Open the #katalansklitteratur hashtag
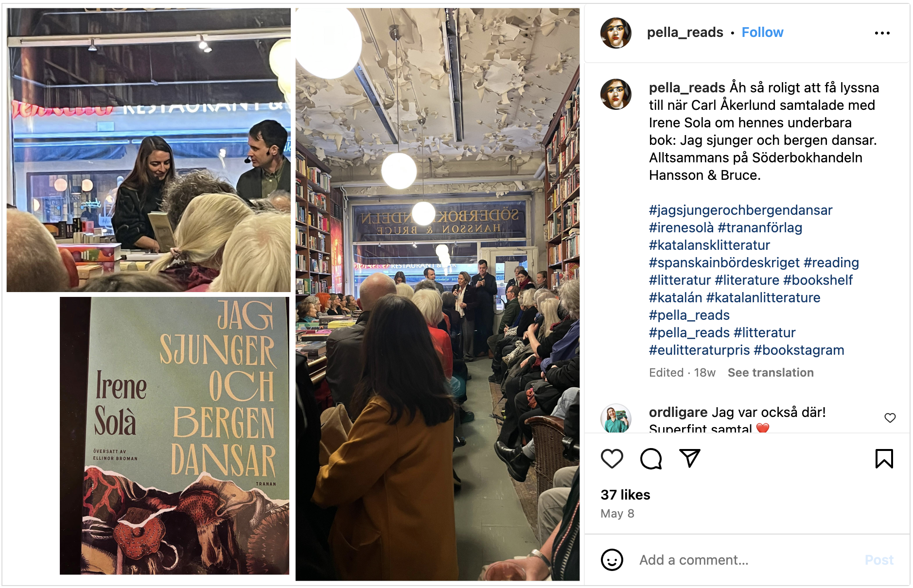The width and height of the screenshot is (913, 588). tap(709, 245)
